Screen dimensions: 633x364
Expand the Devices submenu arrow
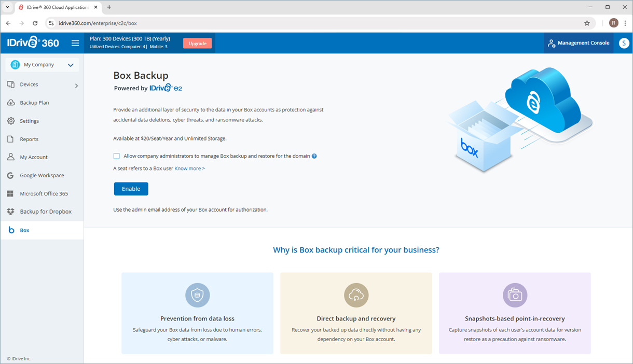click(x=76, y=86)
